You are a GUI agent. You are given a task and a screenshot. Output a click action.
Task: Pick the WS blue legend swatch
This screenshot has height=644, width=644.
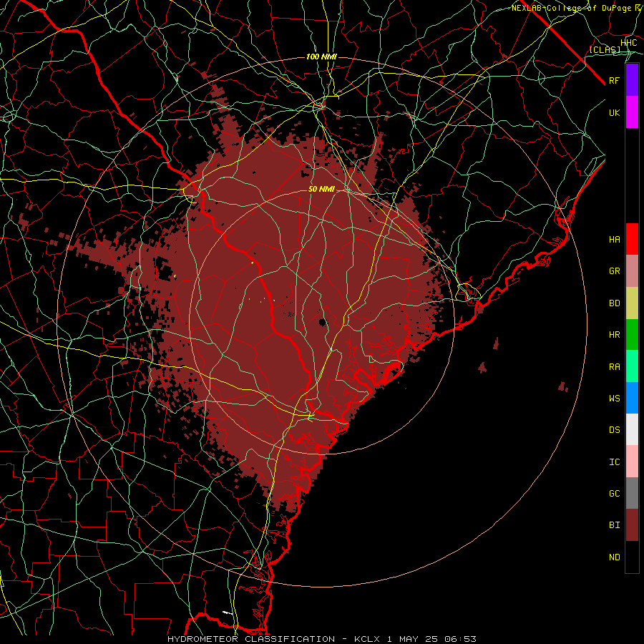632,398
